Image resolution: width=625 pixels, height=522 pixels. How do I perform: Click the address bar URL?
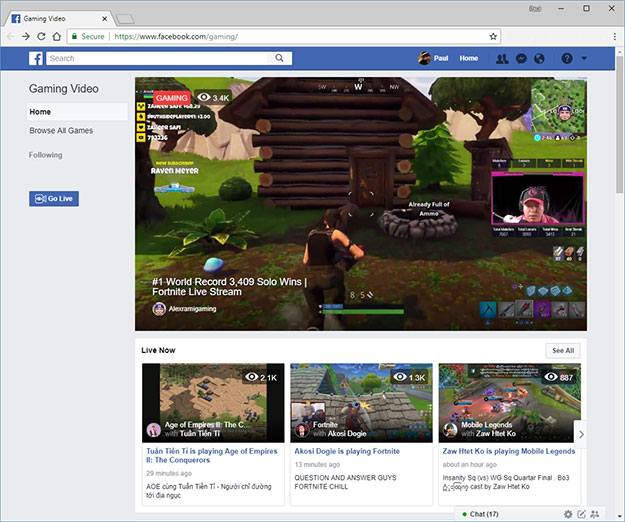click(x=176, y=37)
